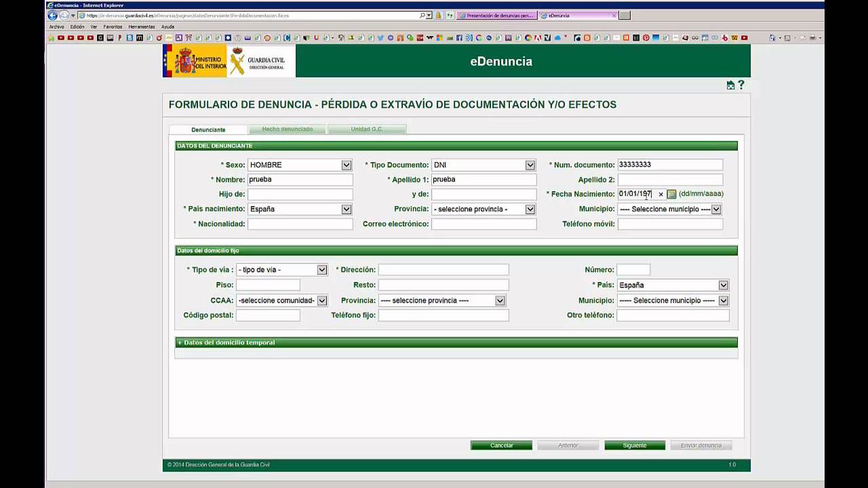This screenshot has height=488, width=868.
Task: Open the Tipo de vía dropdown
Action: coord(282,270)
